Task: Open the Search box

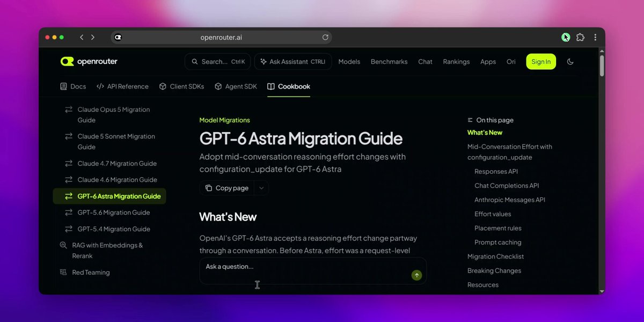Action: point(217,62)
